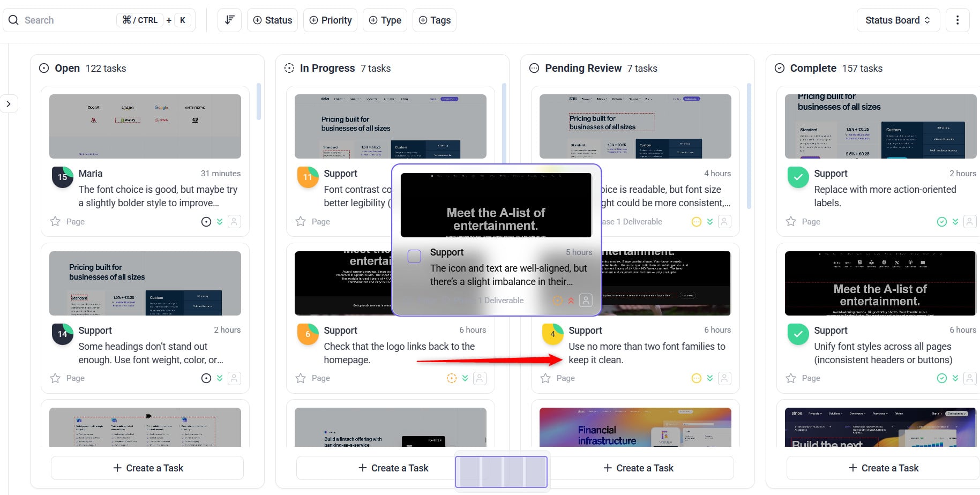The image size is (980, 495).
Task: Add a Status filter
Action: (272, 20)
